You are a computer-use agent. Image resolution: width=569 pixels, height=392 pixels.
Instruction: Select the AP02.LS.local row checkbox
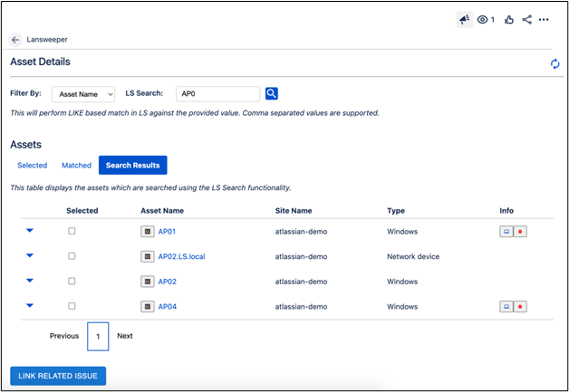tap(72, 256)
